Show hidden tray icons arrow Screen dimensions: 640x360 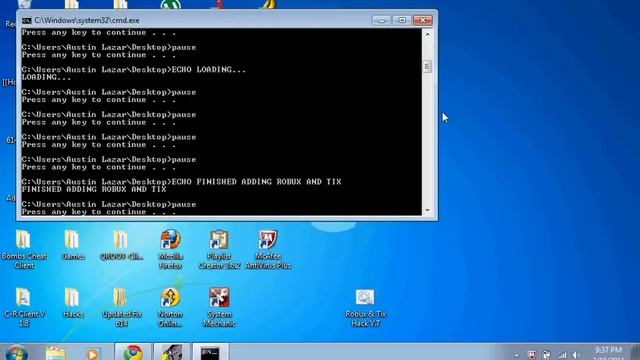(517, 356)
